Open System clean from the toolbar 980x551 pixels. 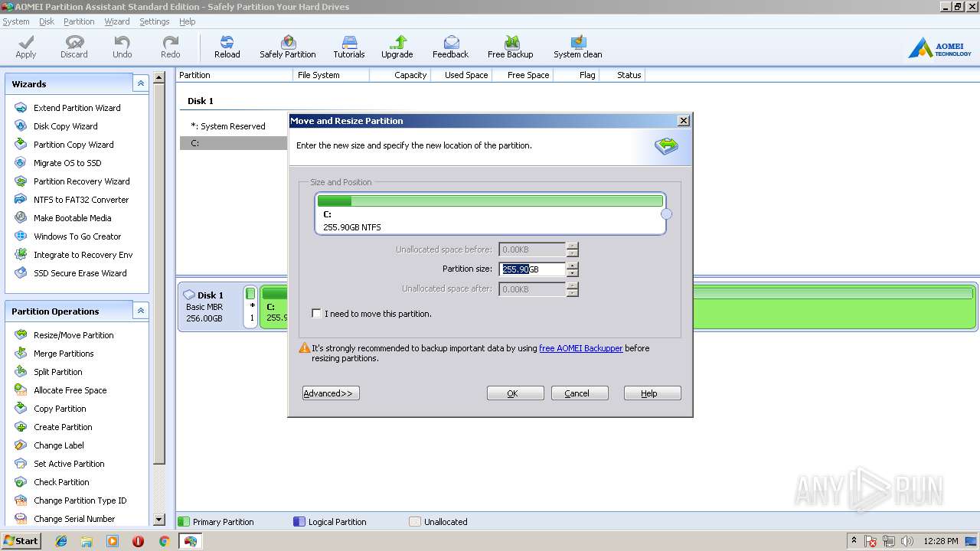578,47
